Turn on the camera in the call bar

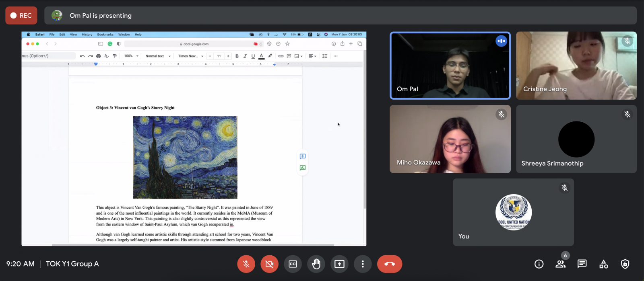tap(269, 264)
